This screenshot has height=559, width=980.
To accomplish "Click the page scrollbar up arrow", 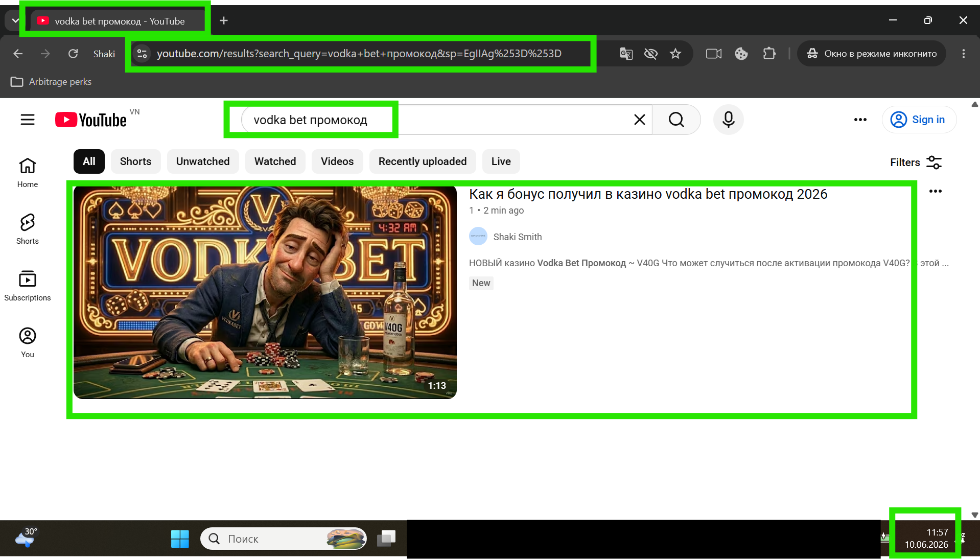I will [x=974, y=104].
